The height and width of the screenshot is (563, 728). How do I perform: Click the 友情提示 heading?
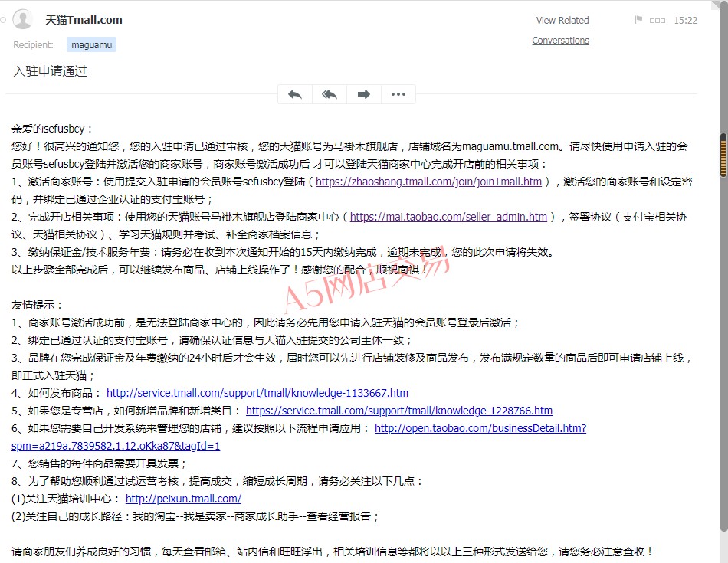pos(37,305)
